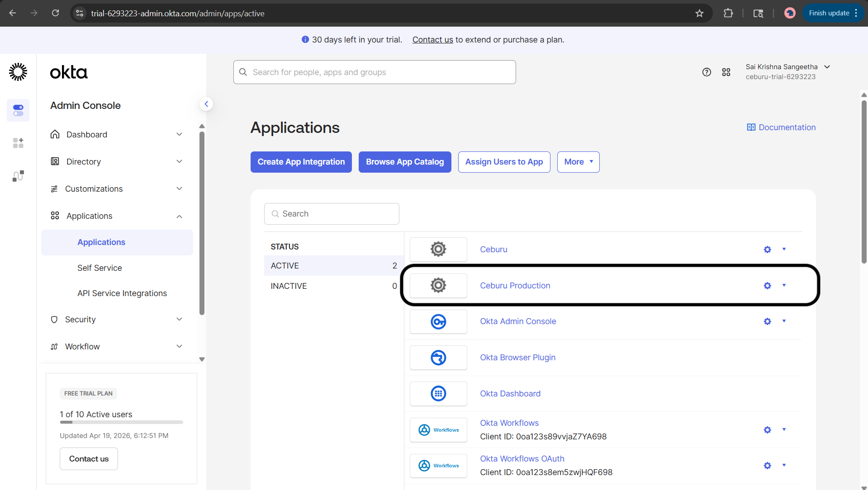Filter by ACTIVE status
Viewport: 868px width, 490px height.
[x=334, y=266]
